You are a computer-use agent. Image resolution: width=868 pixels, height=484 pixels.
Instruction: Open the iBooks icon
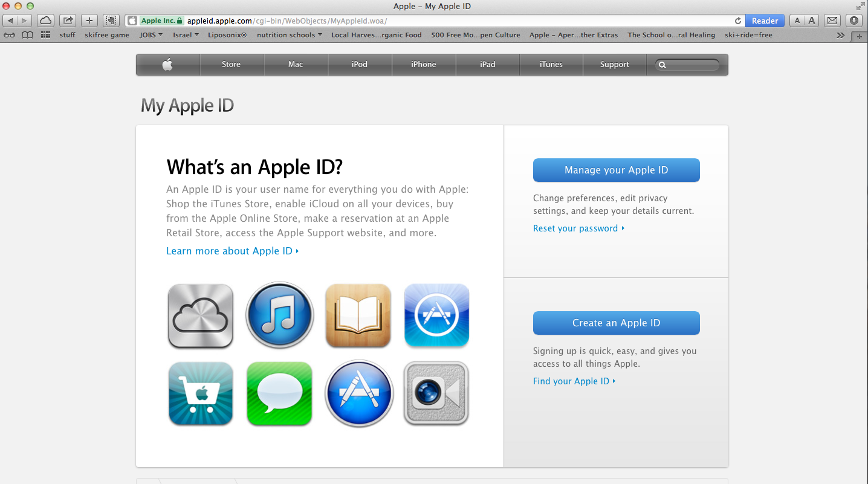358,315
